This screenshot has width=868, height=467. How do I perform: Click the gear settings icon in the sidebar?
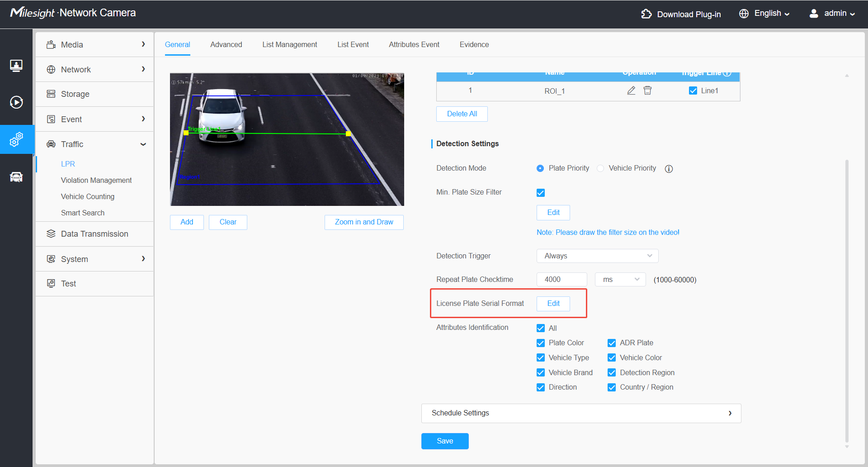pos(16,139)
